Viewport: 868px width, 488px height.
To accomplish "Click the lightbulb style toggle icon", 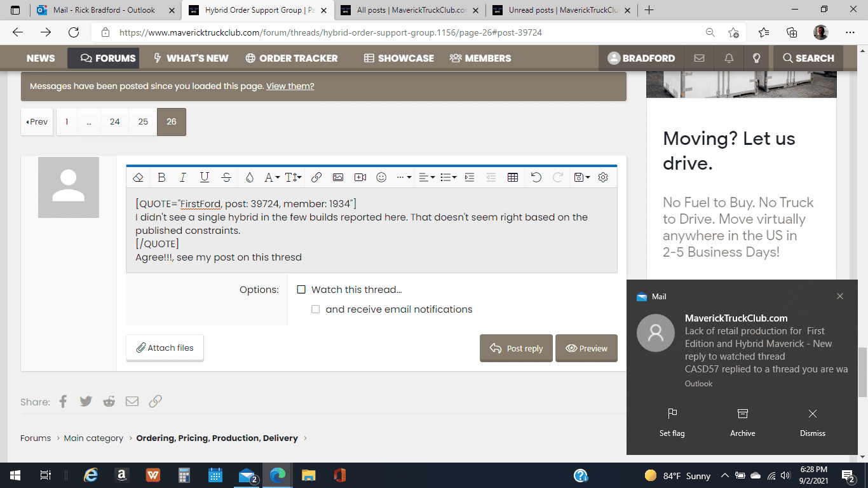I will pyautogui.click(x=756, y=58).
